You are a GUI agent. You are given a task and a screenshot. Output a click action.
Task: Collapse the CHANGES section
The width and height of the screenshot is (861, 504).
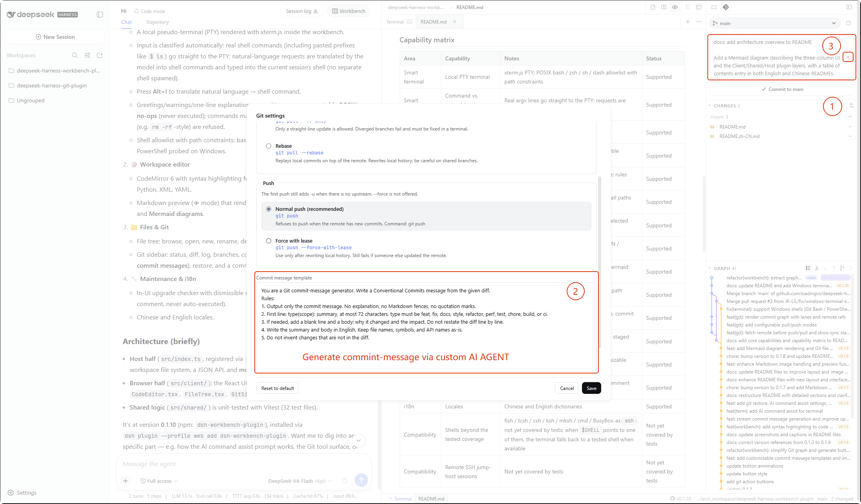tap(709, 105)
